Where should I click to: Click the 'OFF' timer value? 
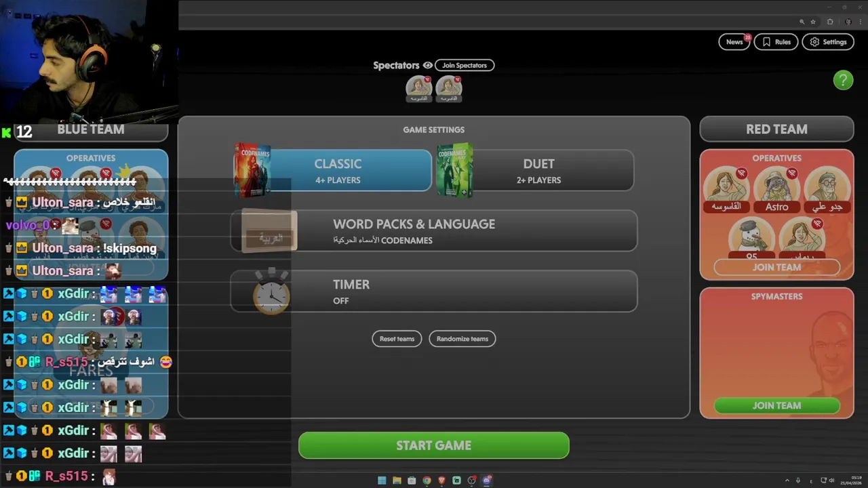click(x=341, y=301)
